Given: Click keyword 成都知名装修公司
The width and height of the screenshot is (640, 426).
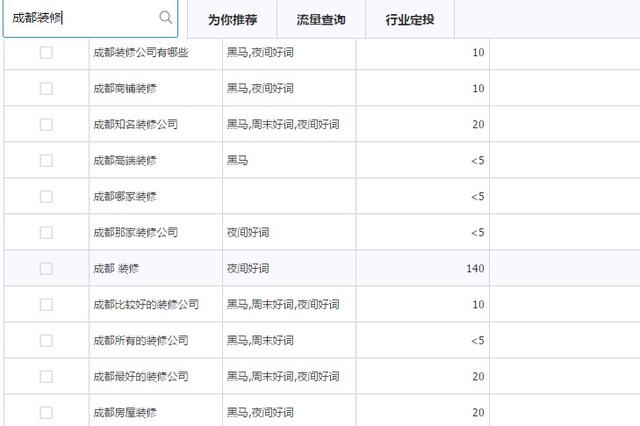Looking at the screenshot, I should 136,124.
